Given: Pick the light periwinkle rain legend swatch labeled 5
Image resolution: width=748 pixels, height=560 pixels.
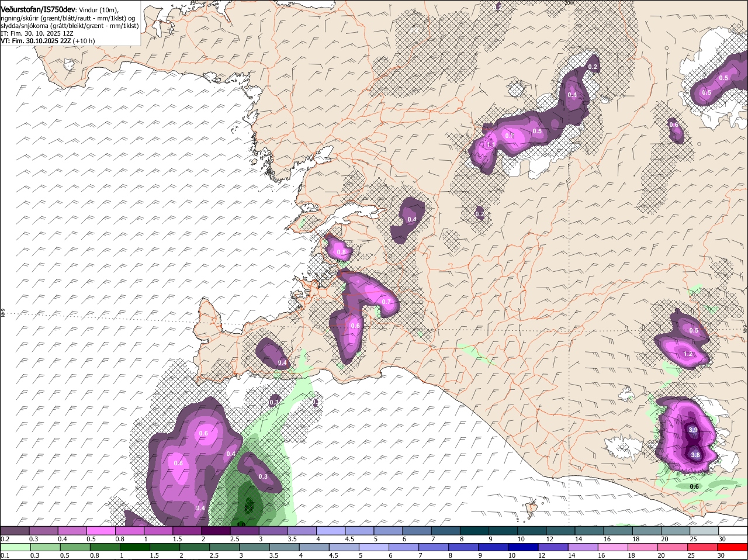Looking at the screenshot, I should [374, 547].
